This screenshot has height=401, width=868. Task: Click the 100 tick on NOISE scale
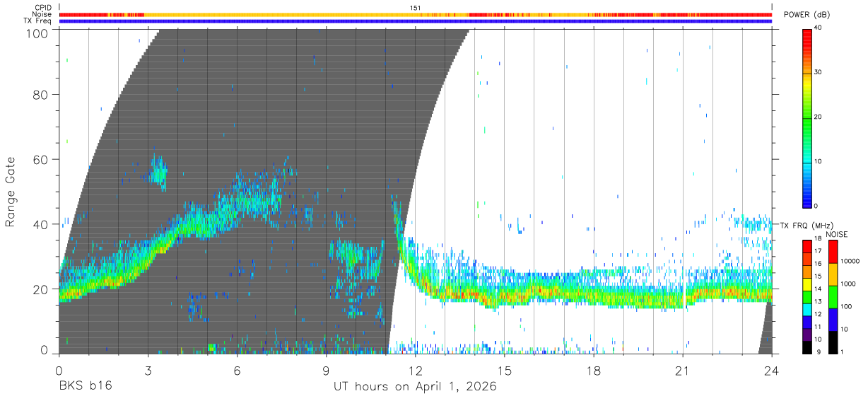(x=848, y=306)
